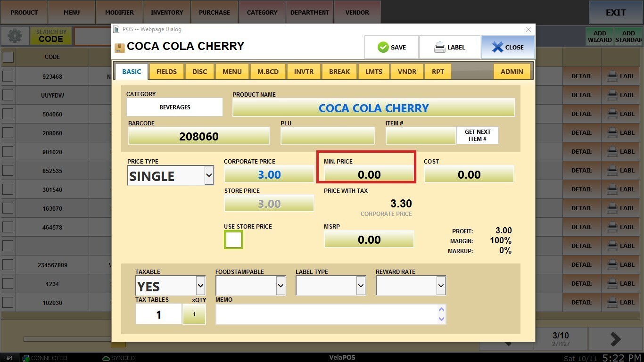
Task: Open the BREAK tab
Action: [x=339, y=72]
